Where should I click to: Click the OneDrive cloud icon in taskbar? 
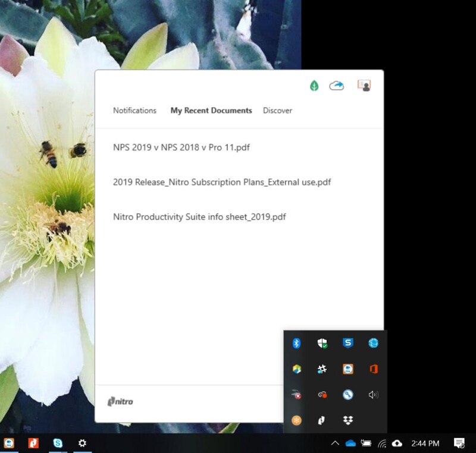(350, 443)
